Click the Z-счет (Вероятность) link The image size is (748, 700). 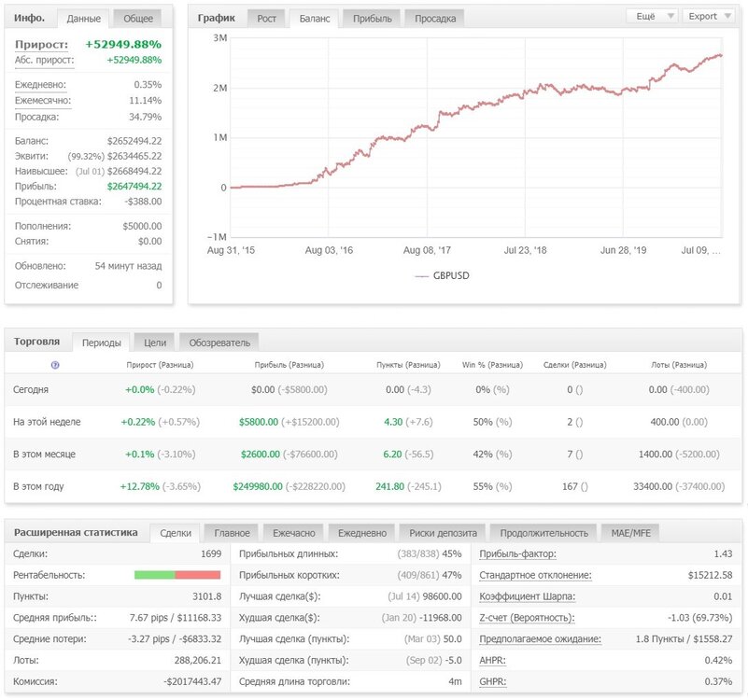(x=527, y=618)
